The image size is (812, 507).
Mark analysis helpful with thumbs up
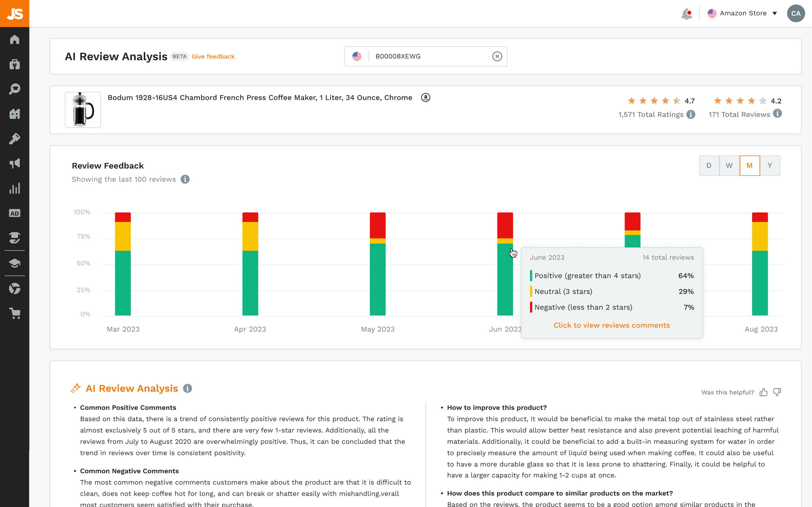[763, 392]
